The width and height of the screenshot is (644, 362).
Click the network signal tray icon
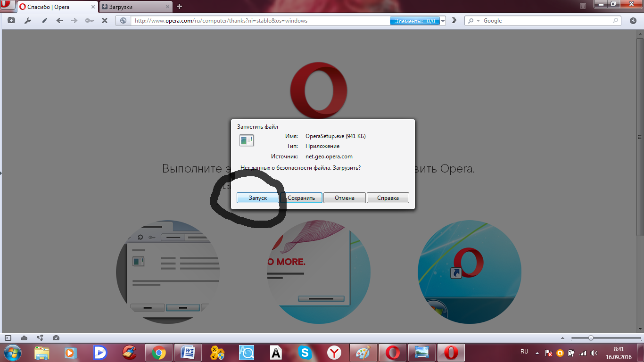click(583, 353)
